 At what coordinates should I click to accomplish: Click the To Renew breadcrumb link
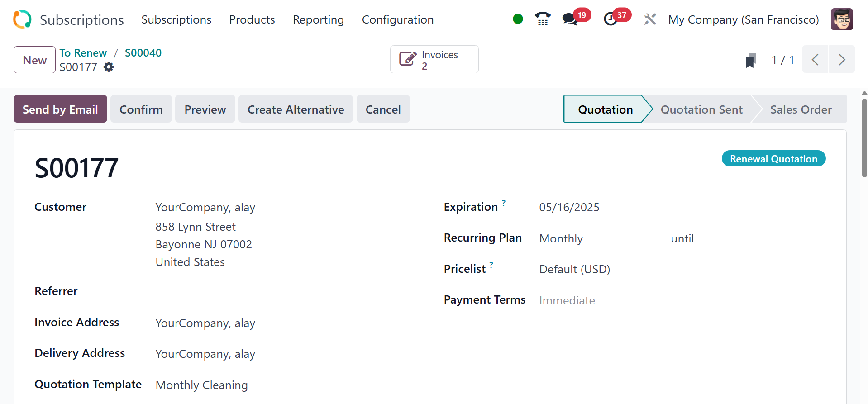point(83,53)
